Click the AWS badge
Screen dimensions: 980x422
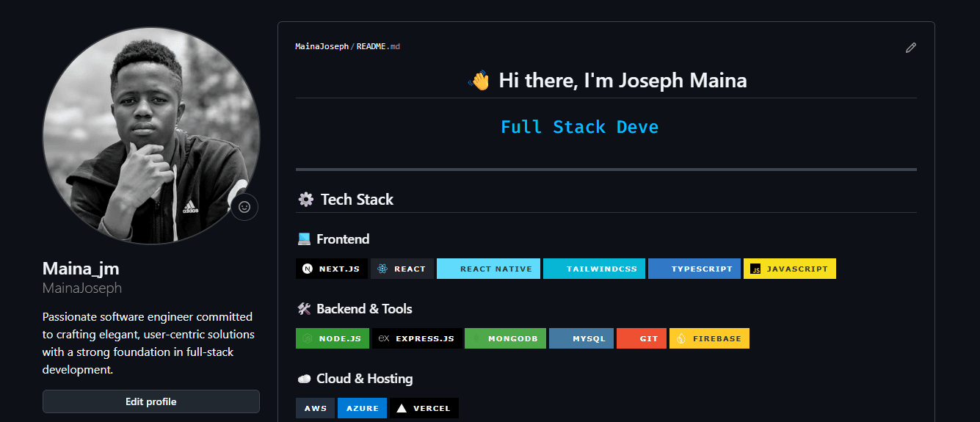point(315,408)
